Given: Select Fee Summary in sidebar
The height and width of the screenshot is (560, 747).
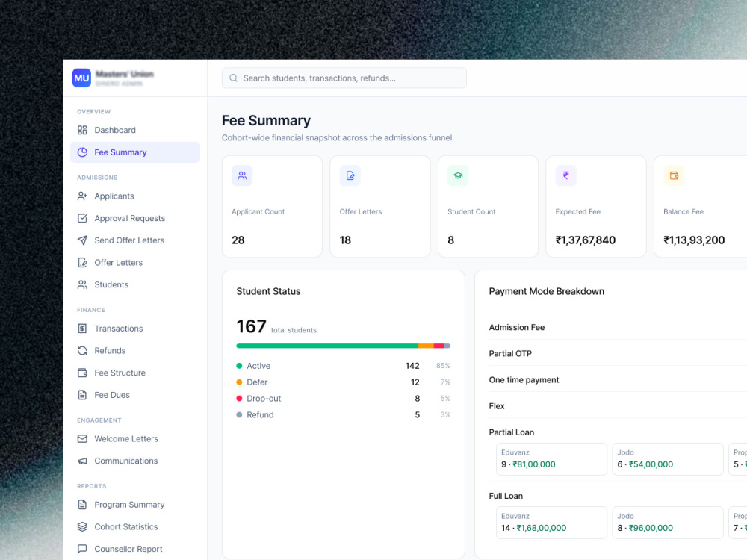Looking at the screenshot, I should click(x=134, y=152).
